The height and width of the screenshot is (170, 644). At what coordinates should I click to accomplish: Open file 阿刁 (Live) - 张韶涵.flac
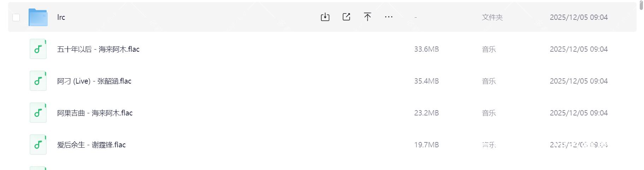94,81
